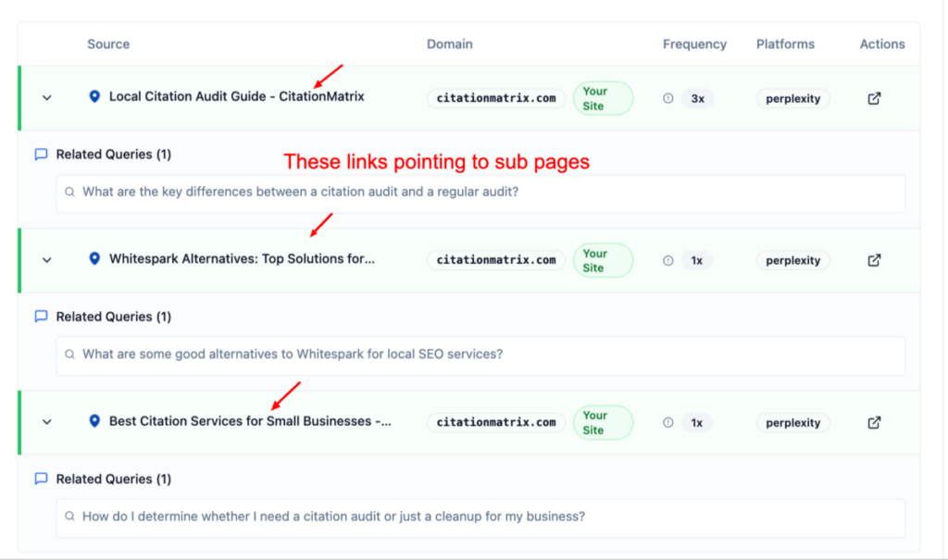The image size is (948, 560).
Task: Click the external link icon for Best Citation Services
Action: coord(874,422)
